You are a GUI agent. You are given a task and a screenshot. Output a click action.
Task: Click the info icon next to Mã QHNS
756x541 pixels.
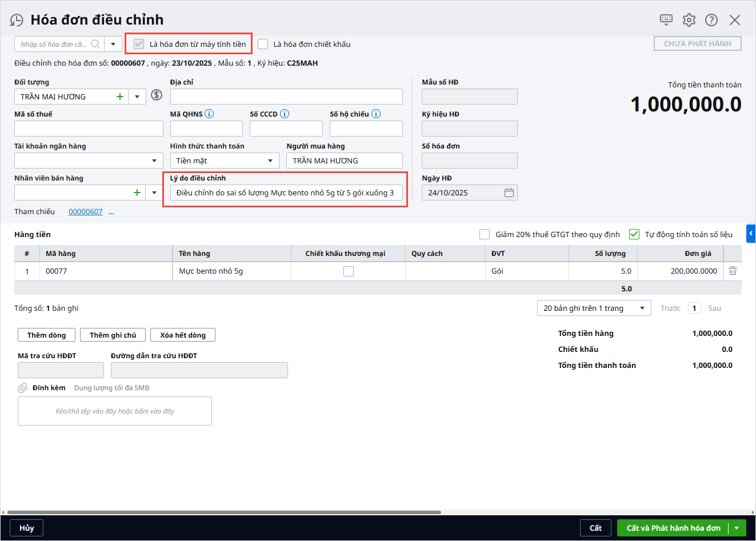209,114
